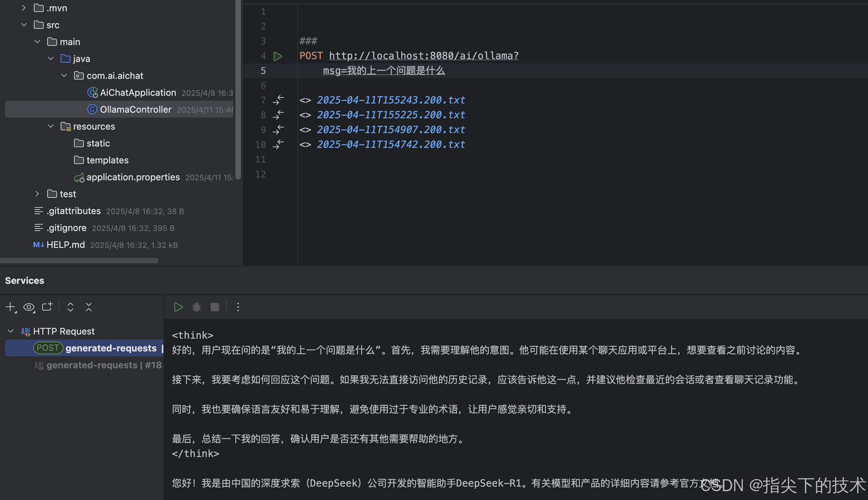Open the localhost:8080/ai/ollama URL link
Screen dimensions: 868x500
[x=424, y=56]
